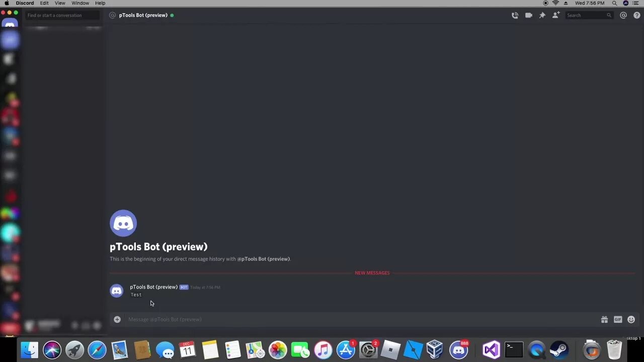644x362 pixels.
Task: Click Discord icon with 888 badge in Dock
Action: (458, 350)
